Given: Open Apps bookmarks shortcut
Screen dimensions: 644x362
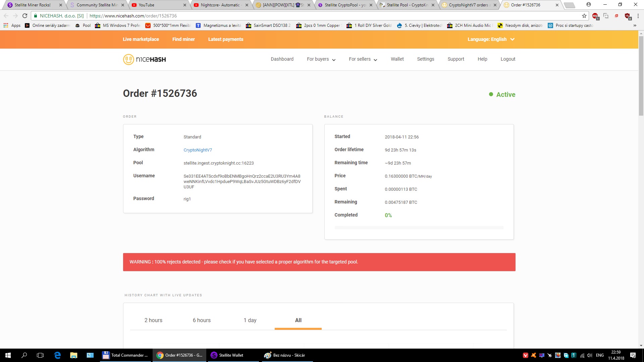Looking at the screenshot, I should 12,25.
